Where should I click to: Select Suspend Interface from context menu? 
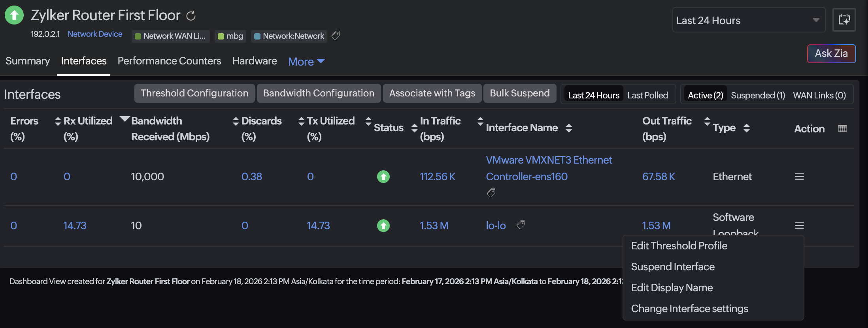point(673,267)
